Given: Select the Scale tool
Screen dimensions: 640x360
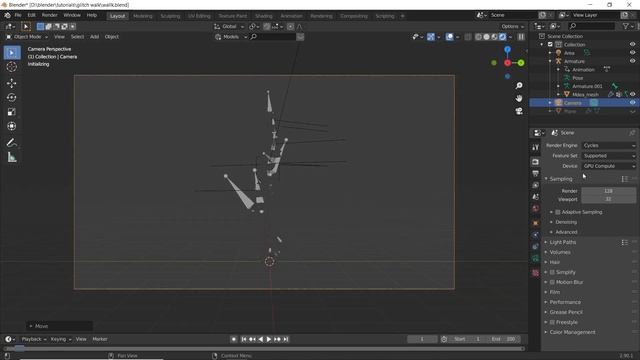Looking at the screenshot, I should [11, 112].
